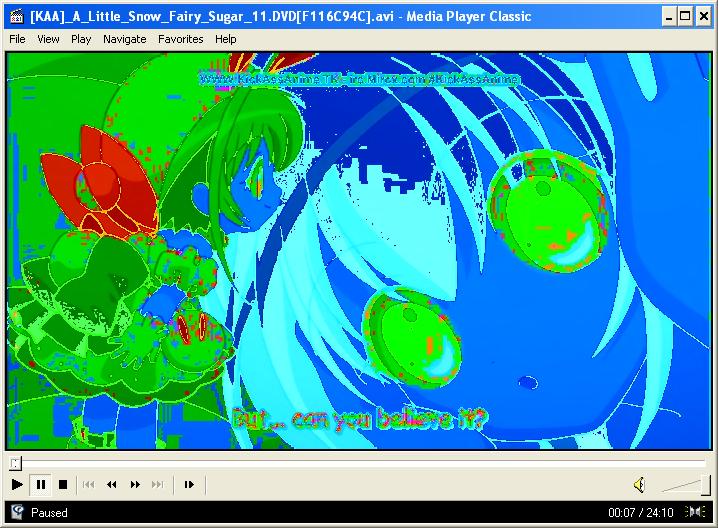Click the rewind (decrease speed) button

112,484
